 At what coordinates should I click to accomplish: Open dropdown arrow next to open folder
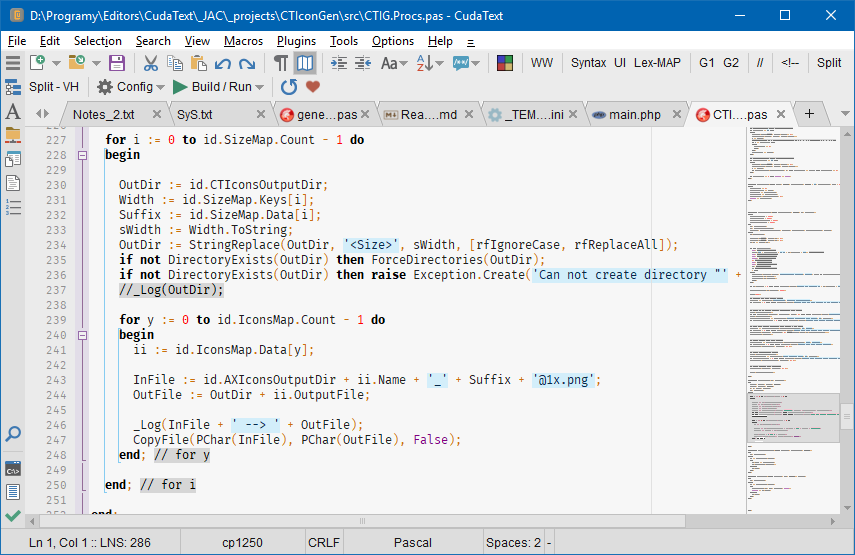[97, 64]
